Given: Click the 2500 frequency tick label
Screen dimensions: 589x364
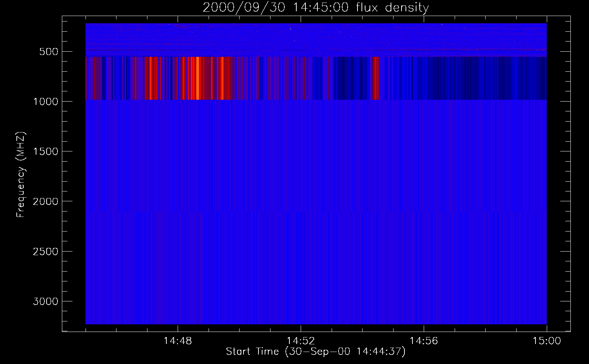Looking at the screenshot, I should point(46,252).
